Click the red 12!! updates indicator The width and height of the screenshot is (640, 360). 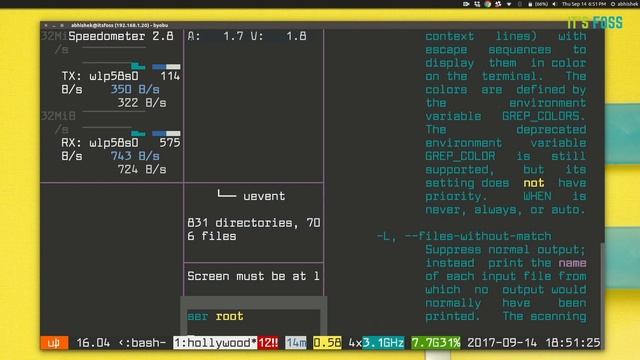[268, 343]
